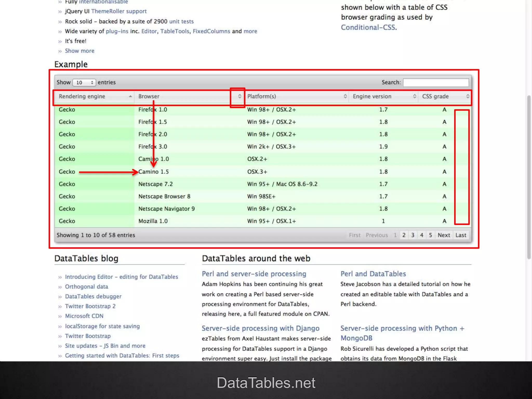The height and width of the screenshot is (399, 532).
Task: Open Site updates - JS Bin post
Action: pyautogui.click(x=105, y=346)
